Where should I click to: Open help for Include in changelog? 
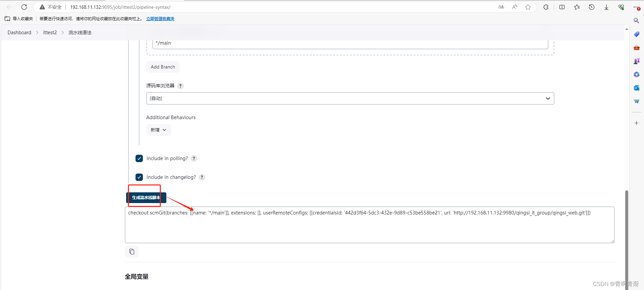coord(202,177)
